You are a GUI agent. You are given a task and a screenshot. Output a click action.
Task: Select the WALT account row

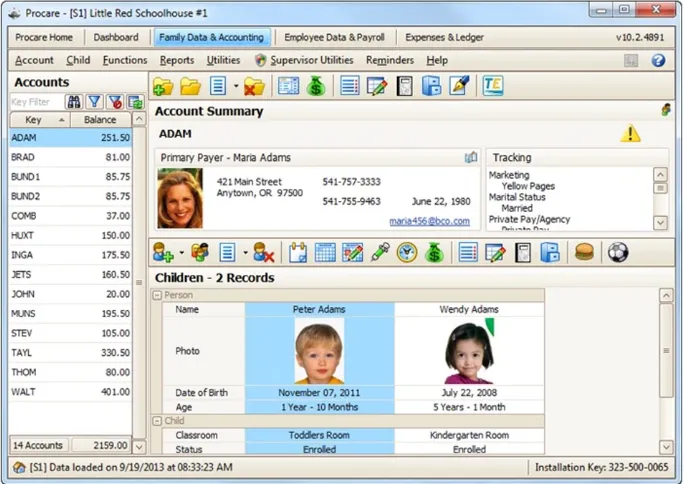tap(70, 392)
